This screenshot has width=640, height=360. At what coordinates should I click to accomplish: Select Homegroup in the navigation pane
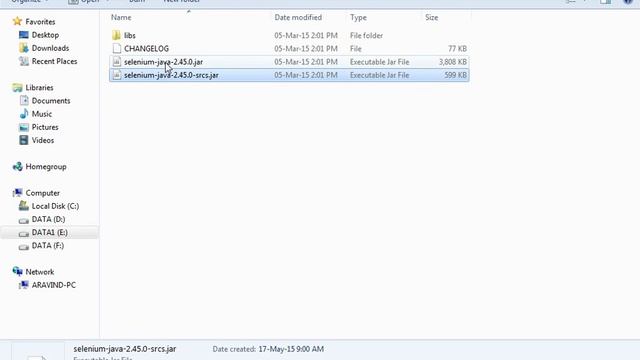[x=46, y=167]
